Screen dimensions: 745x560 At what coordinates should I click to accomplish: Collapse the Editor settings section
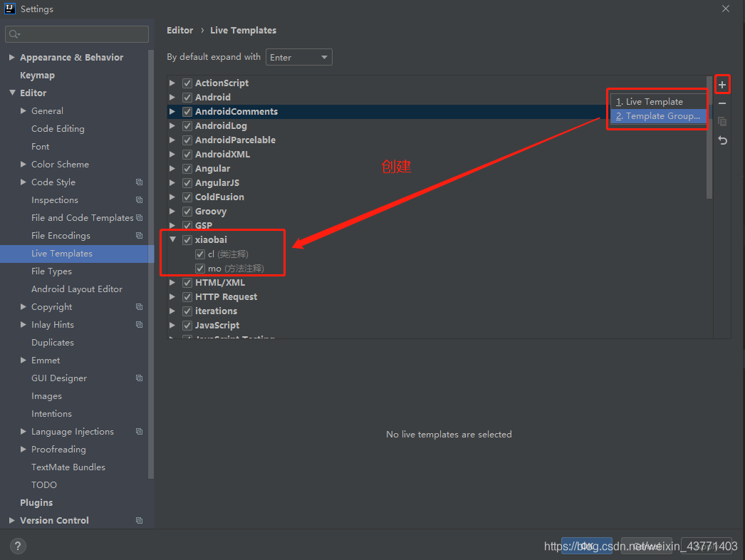(x=12, y=93)
